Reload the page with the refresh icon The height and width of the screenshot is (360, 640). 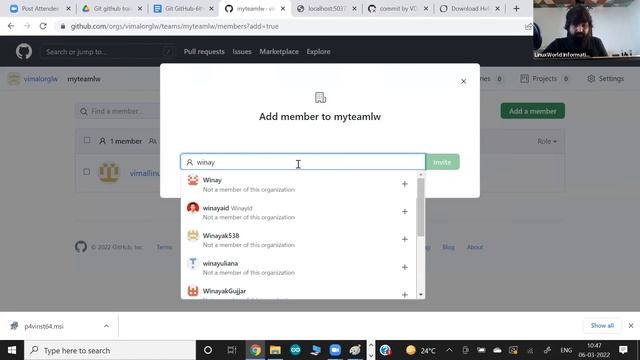pos(43,26)
